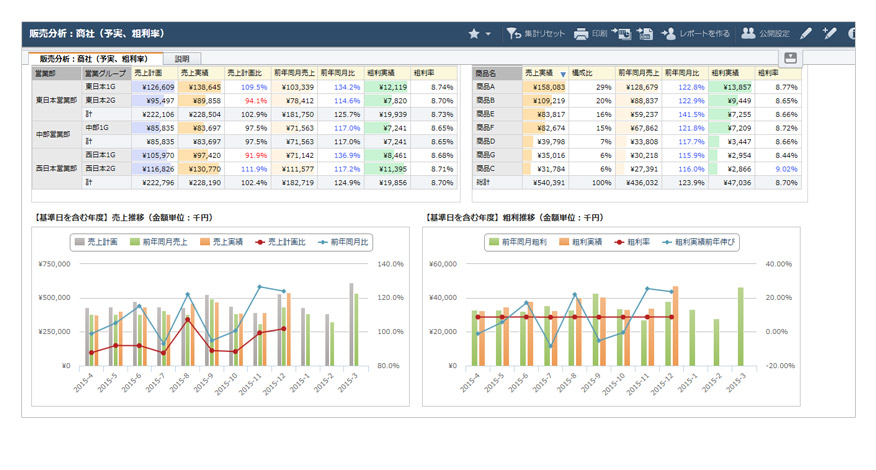The height and width of the screenshot is (470, 876).
Task: Toggle 前年同月比 line in sales chart legend
Action: pyautogui.click(x=343, y=242)
